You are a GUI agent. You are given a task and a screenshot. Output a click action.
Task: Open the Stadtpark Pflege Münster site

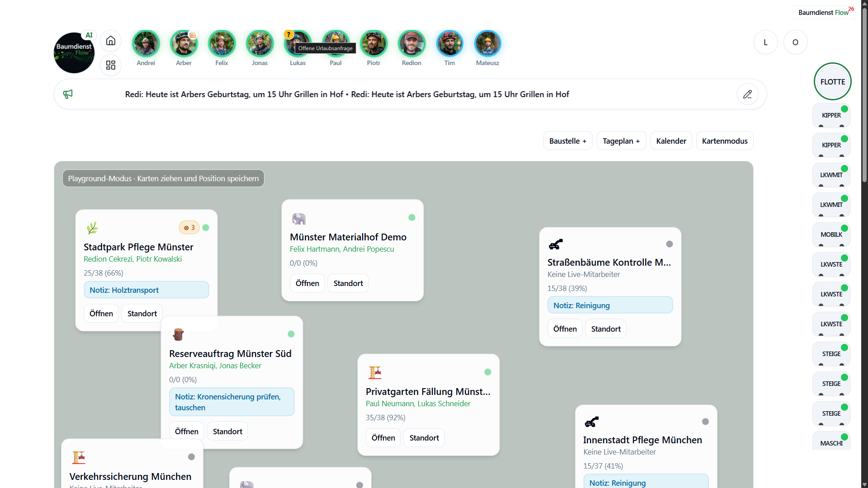(x=101, y=314)
